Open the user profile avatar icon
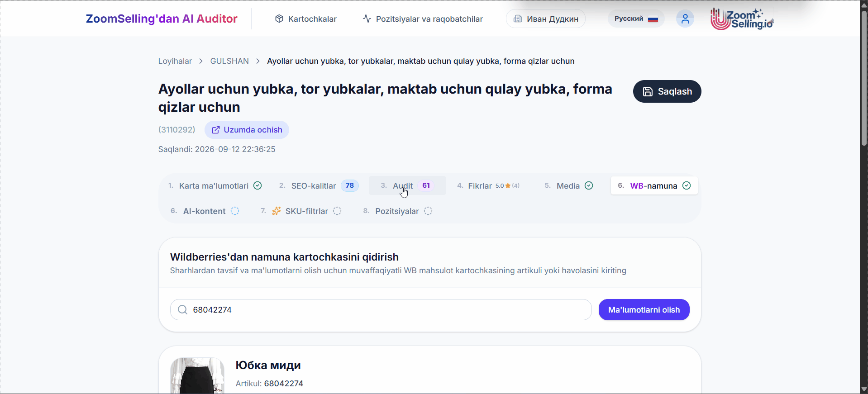Image resolution: width=868 pixels, height=394 pixels. 685,19
